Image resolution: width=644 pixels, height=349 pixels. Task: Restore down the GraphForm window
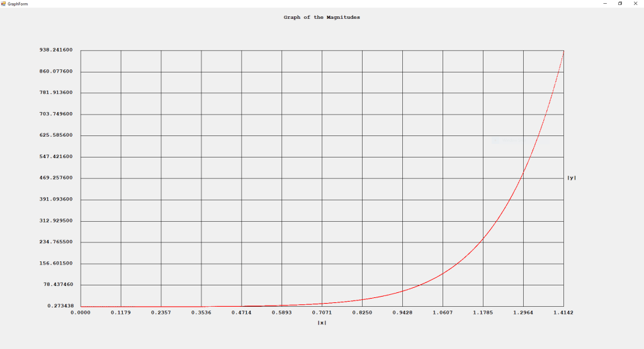[620, 4]
